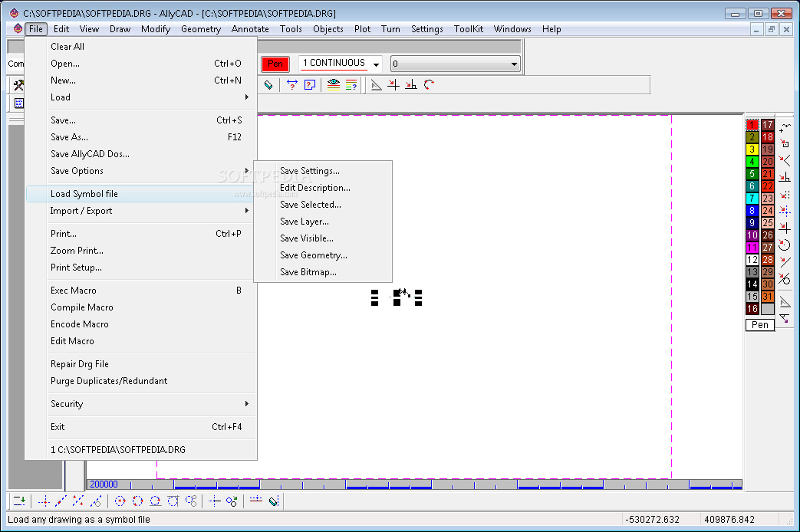Choose Compile Macro entry
This screenshot has height=532, width=800.
(141, 307)
